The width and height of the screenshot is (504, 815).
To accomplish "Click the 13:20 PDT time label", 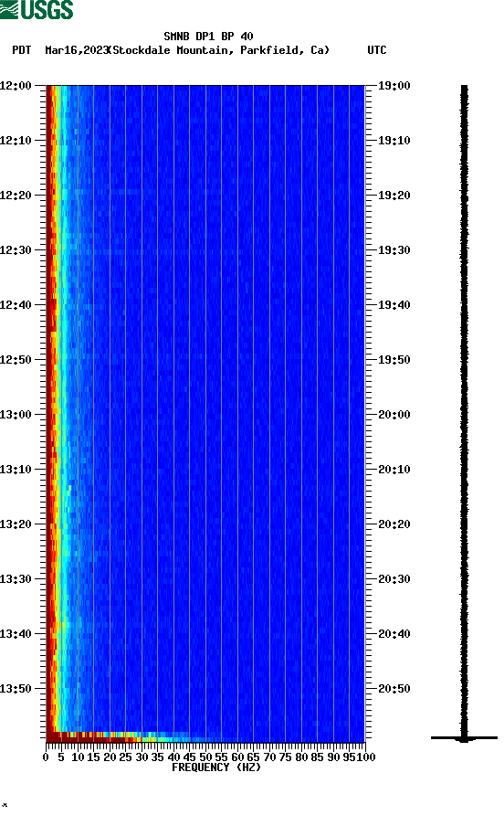I will pos(16,524).
